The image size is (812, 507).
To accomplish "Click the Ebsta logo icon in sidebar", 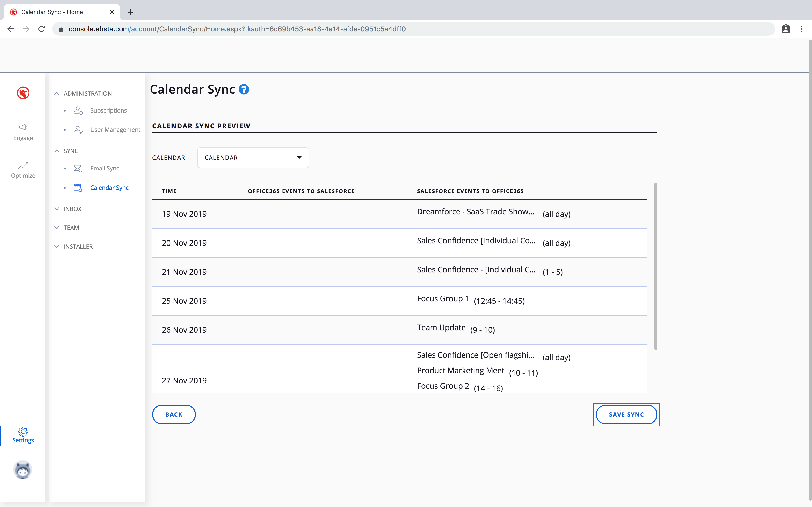I will tap(23, 93).
